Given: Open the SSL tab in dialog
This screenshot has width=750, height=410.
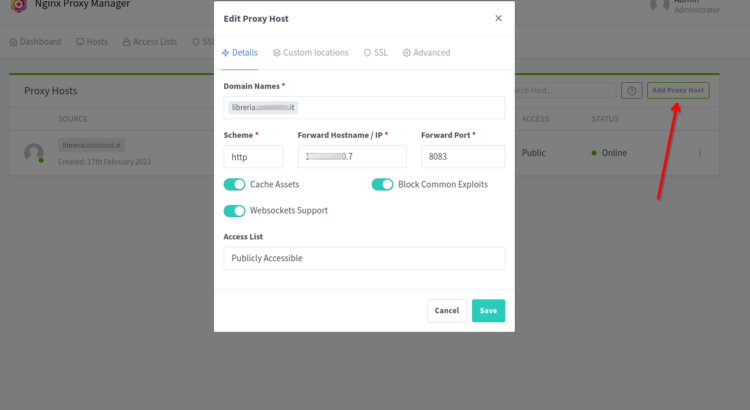Looking at the screenshot, I should pos(375,53).
